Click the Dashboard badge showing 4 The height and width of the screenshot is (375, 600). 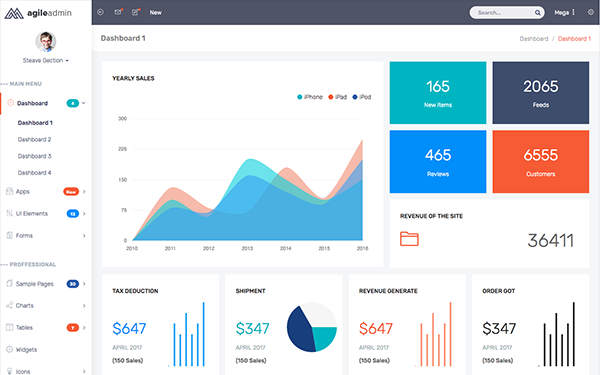coord(73,103)
